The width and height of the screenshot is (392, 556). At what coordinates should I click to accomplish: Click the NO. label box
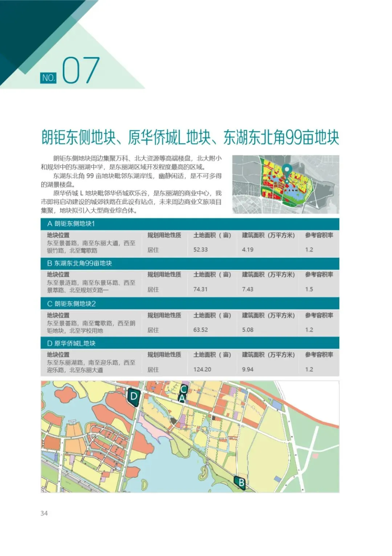click(49, 77)
